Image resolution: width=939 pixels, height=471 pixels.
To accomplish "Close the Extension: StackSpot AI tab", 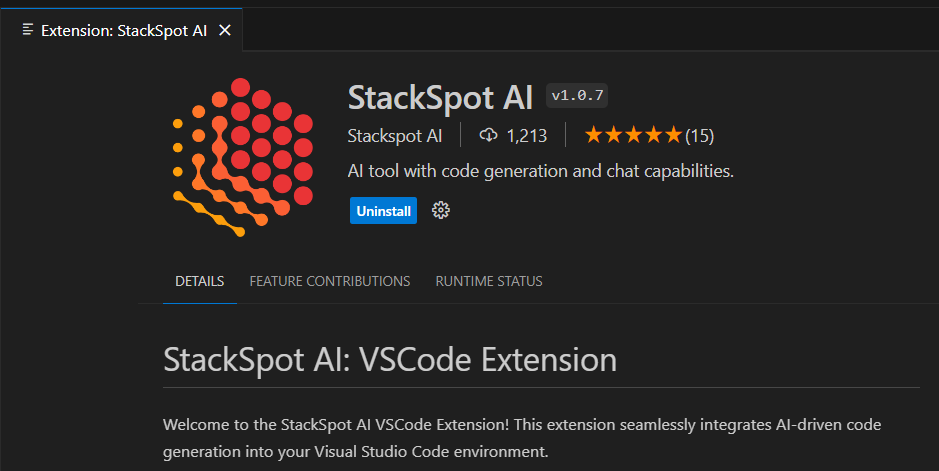I will 225,30.
